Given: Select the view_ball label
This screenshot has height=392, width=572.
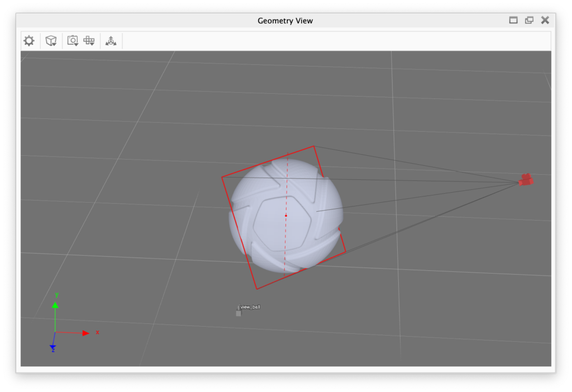Looking at the screenshot, I should (250, 307).
